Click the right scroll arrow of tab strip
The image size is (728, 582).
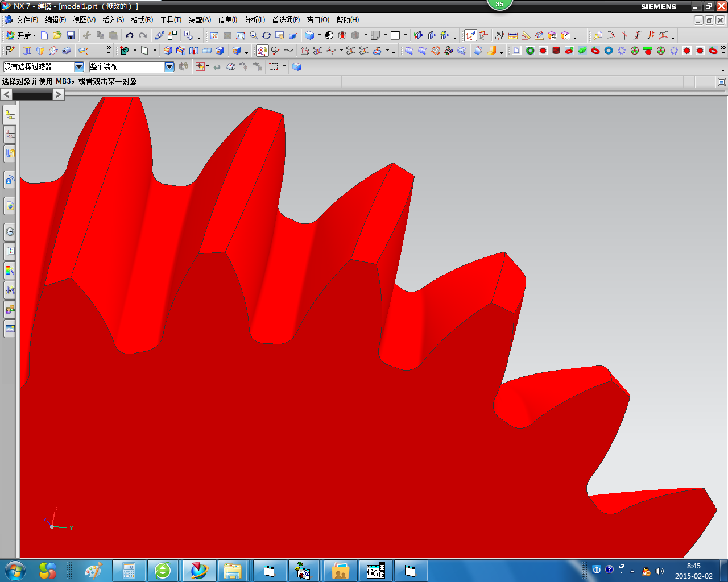(x=59, y=94)
